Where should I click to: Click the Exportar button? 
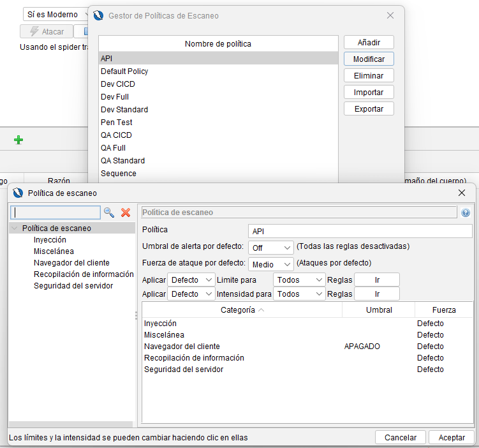369,108
